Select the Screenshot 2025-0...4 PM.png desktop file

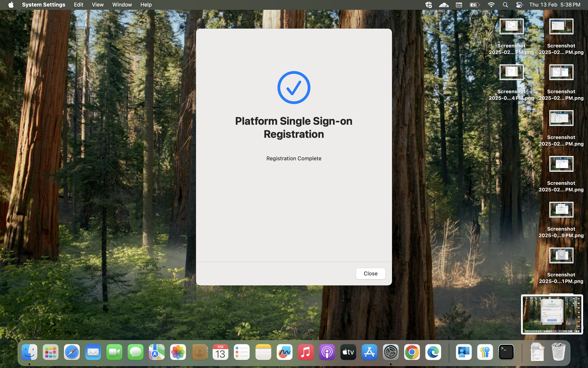click(x=511, y=83)
